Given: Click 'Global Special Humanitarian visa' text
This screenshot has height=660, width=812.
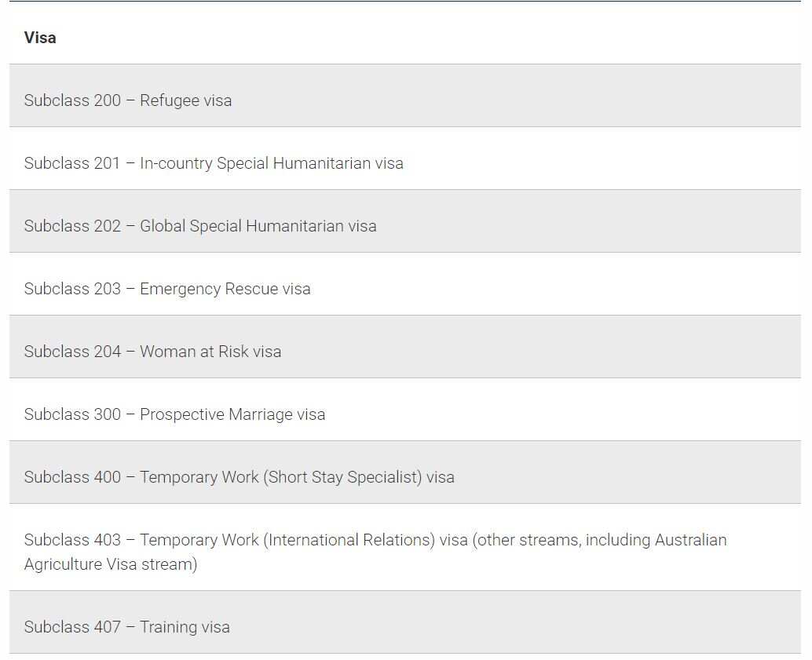Looking at the screenshot, I should [x=258, y=226].
